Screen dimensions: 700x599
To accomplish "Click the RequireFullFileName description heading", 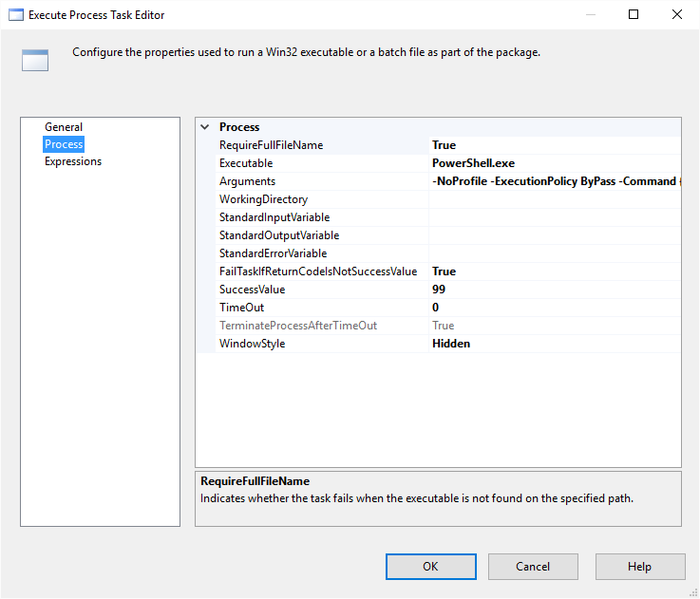I will (255, 481).
